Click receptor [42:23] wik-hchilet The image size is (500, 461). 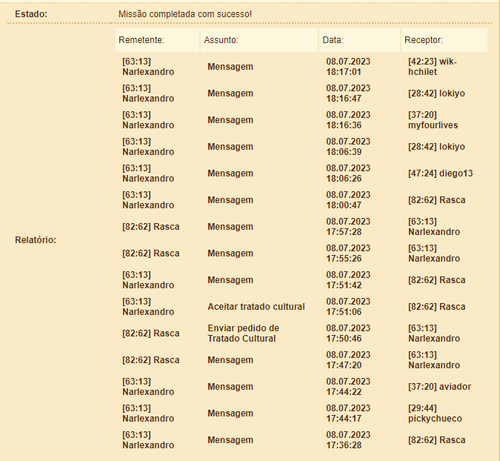[x=432, y=67]
